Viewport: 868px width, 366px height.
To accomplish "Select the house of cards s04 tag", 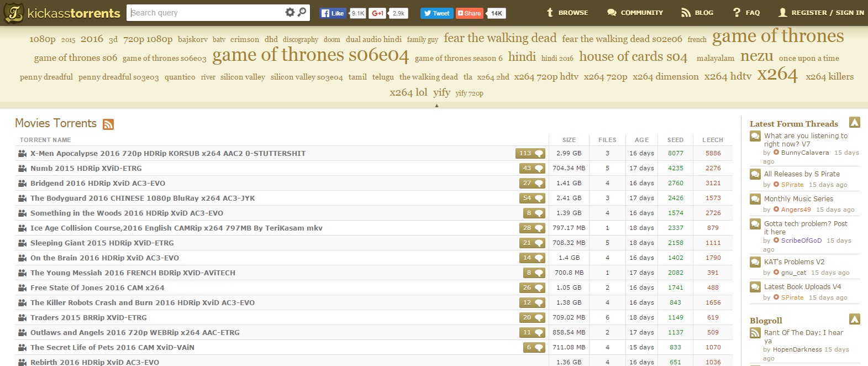I will tap(633, 56).
